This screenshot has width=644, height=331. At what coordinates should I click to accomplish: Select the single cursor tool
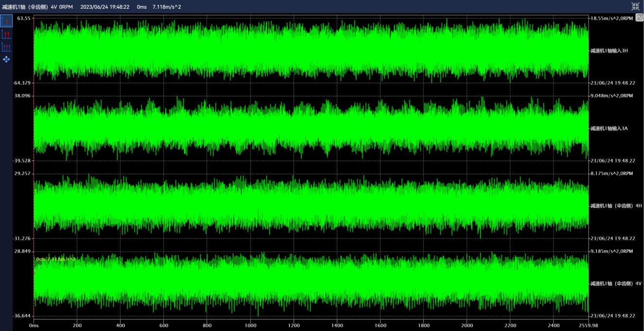coord(6,21)
